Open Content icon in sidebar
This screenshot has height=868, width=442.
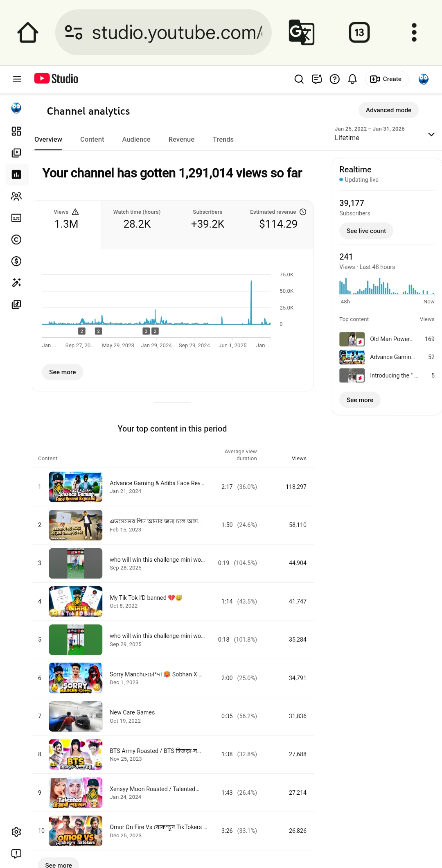[16, 153]
